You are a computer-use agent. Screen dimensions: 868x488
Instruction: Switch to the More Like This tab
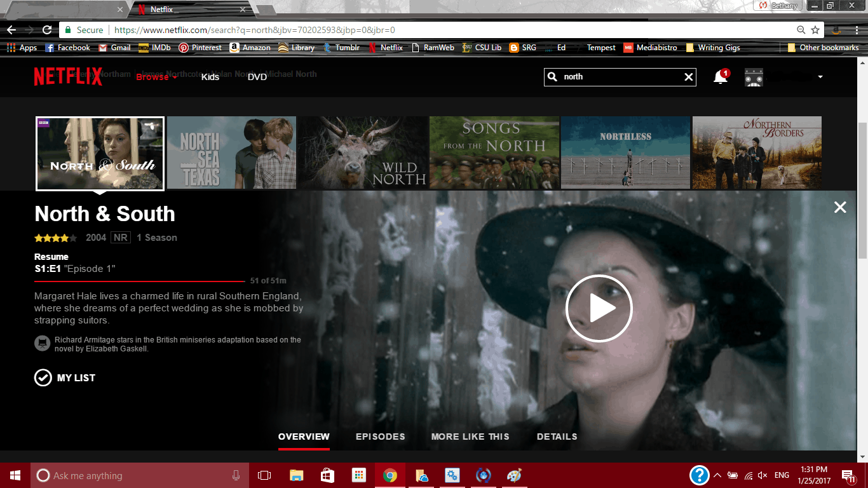(x=470, y=437)
